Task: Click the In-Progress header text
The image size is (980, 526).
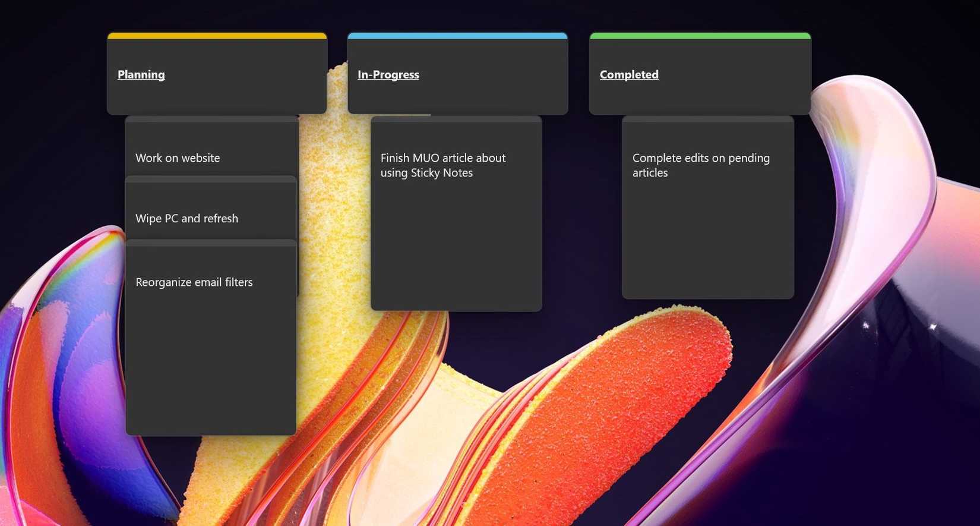Action: pyautogui.click(x=388, y=75)
